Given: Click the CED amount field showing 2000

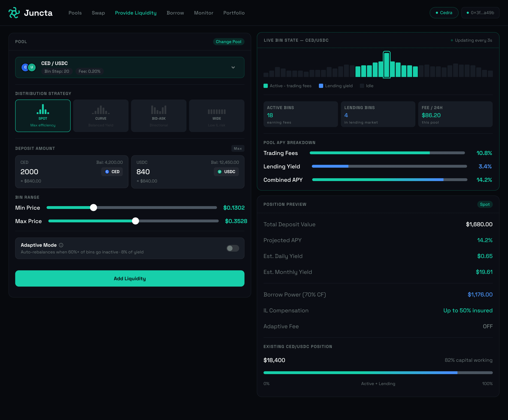Looking at the screenshot, I should click(72, 172).
